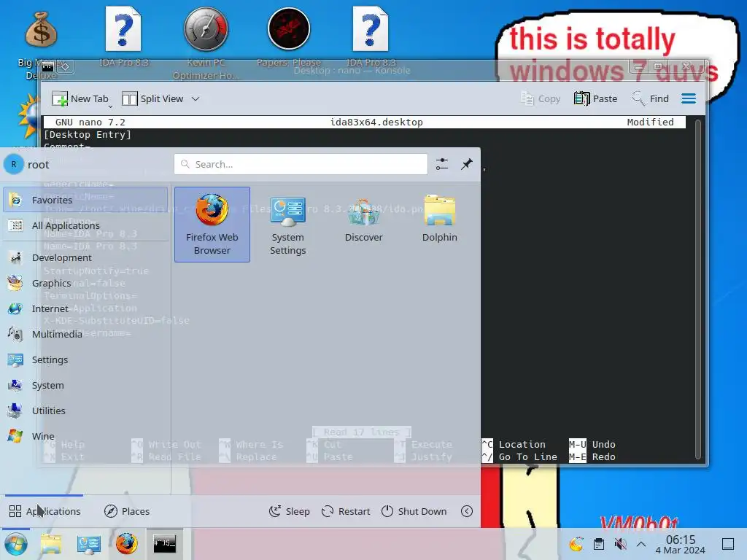
Task: Click the Shut Down button
Action: click(x=414, y=511)
